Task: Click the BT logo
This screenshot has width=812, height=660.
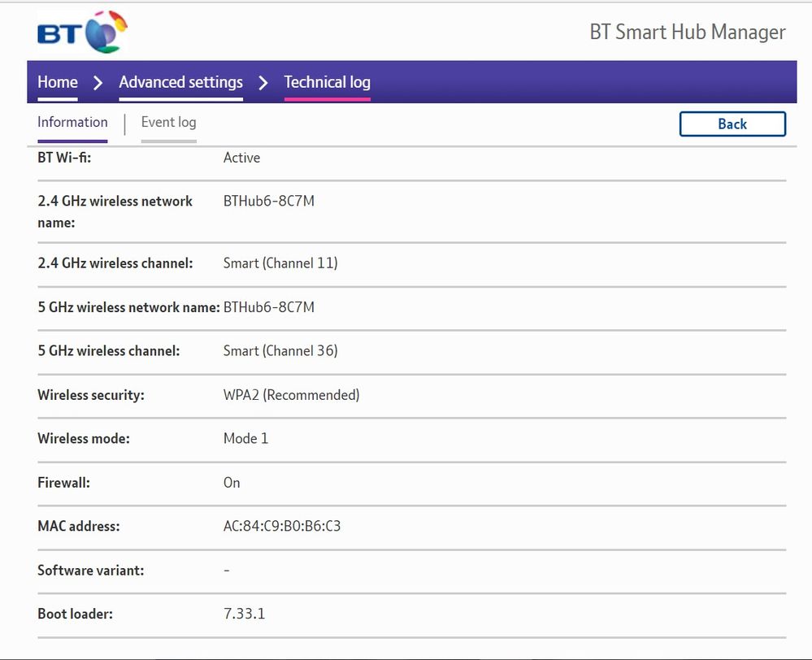Action: (x=82, y=31)
